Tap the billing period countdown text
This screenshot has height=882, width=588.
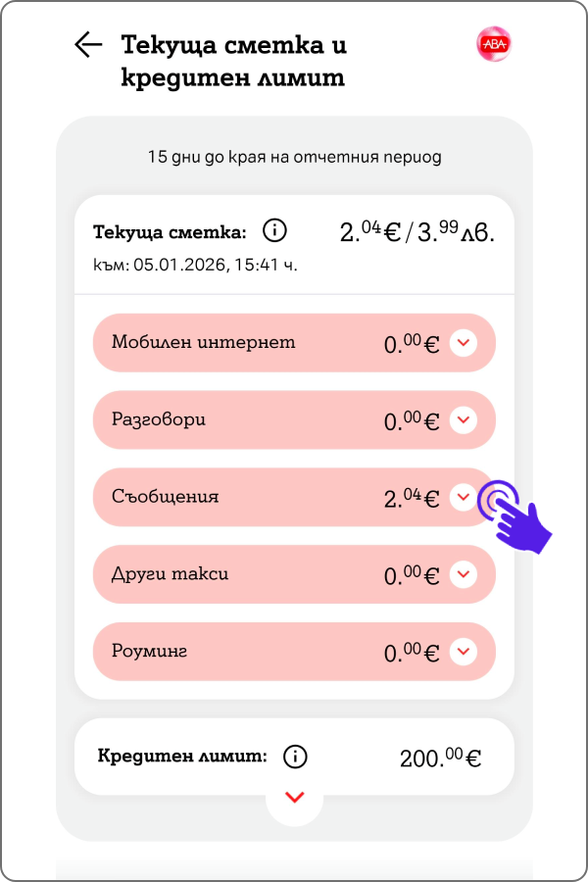click(x=294, y=156)
